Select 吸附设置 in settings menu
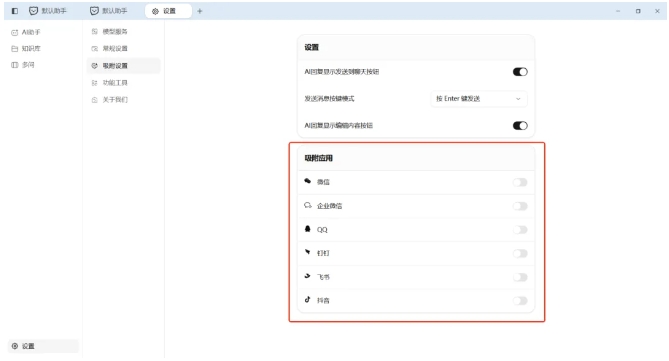The image size is (669, 361). 123,66
